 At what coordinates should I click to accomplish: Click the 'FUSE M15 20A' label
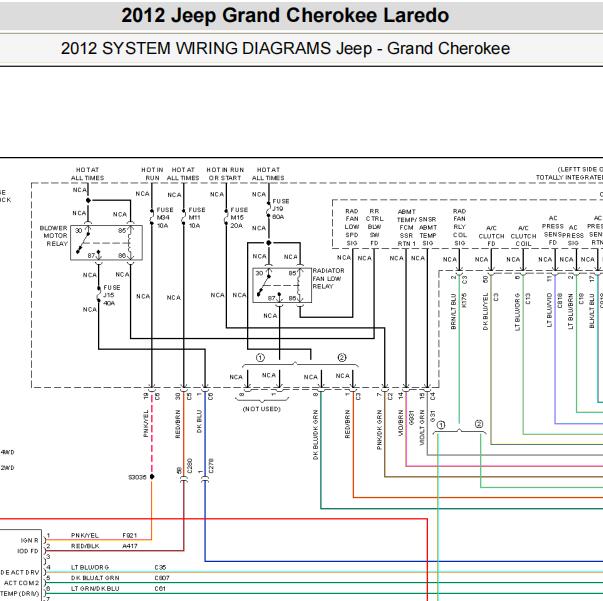click(x=238, y=218)
